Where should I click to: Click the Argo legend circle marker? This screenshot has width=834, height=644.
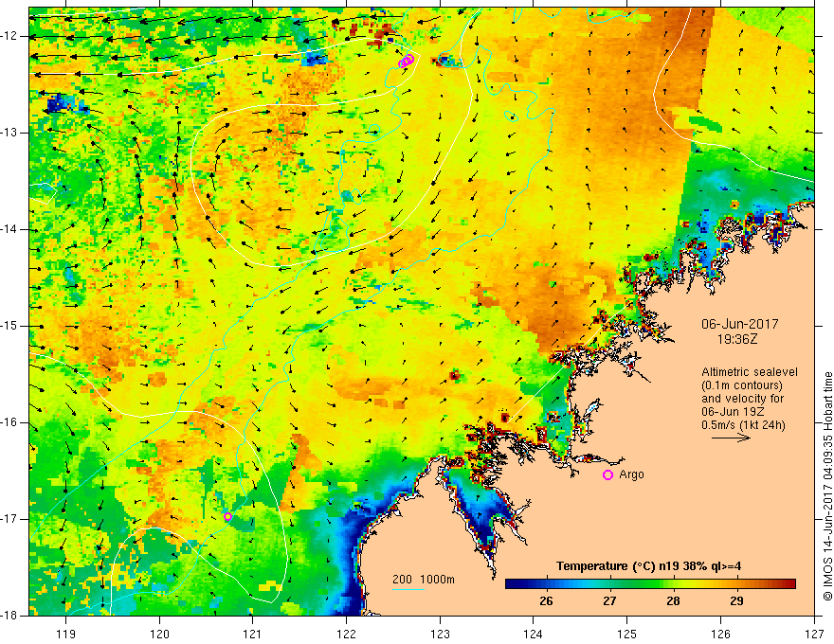(x=607, y=475)
